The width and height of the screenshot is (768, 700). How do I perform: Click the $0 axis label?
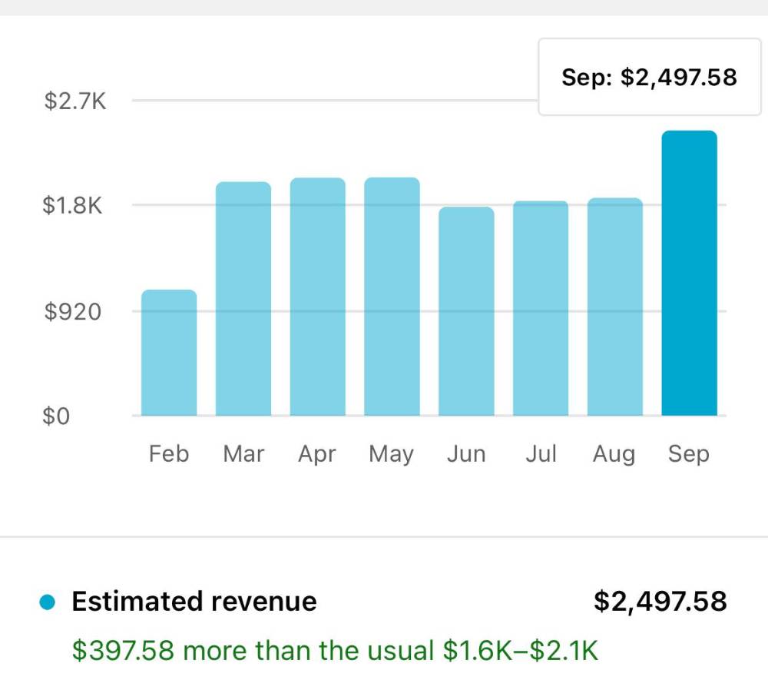pos(56,416)
